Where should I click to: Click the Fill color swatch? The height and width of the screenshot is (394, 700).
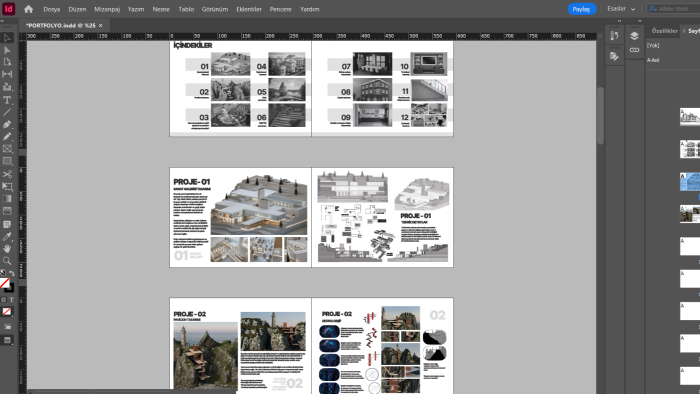tap(4, 283)
